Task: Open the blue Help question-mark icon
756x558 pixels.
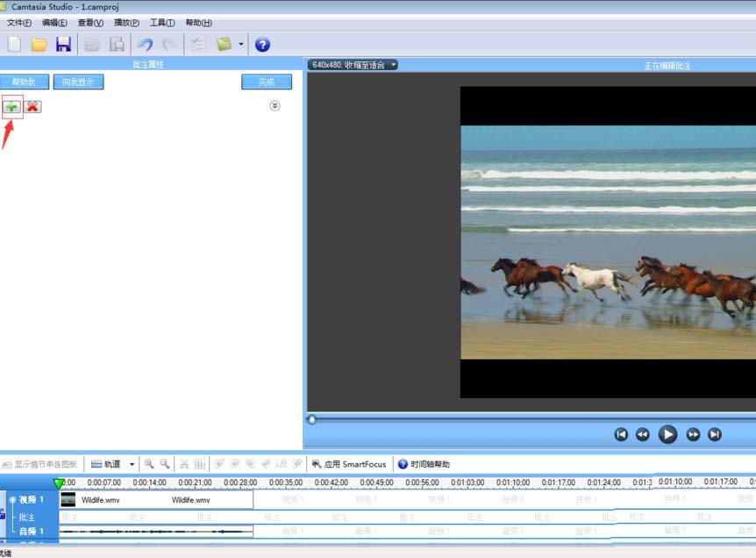Action: point(260,44)
